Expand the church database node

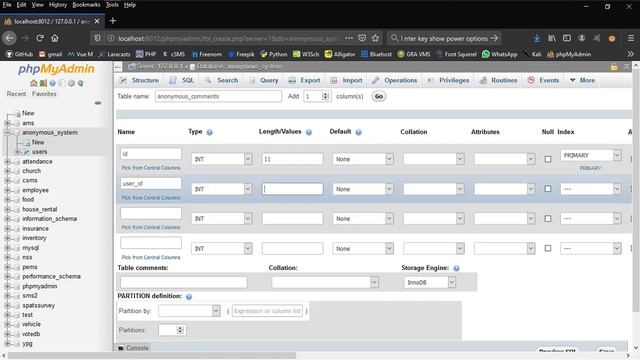7,171
